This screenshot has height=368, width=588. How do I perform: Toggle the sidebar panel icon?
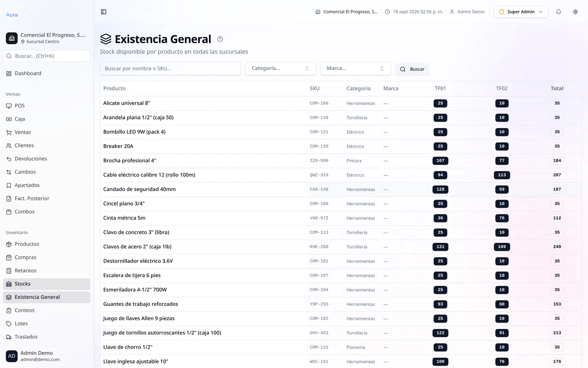pos(104,12)
